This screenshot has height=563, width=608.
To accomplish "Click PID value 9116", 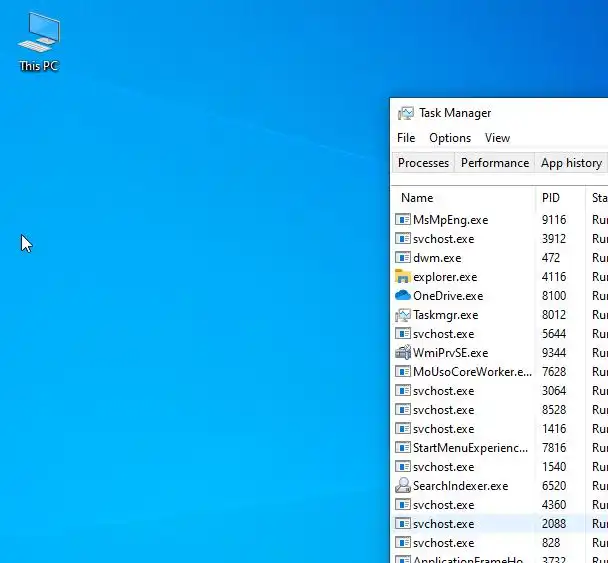I will click(x=554, y=220).
